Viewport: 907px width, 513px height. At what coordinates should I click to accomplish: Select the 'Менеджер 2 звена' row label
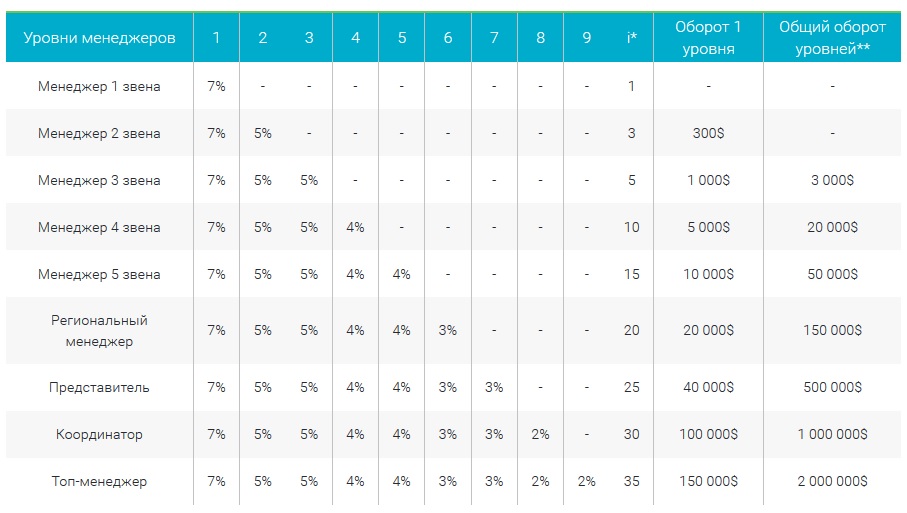tap(99, 133)
